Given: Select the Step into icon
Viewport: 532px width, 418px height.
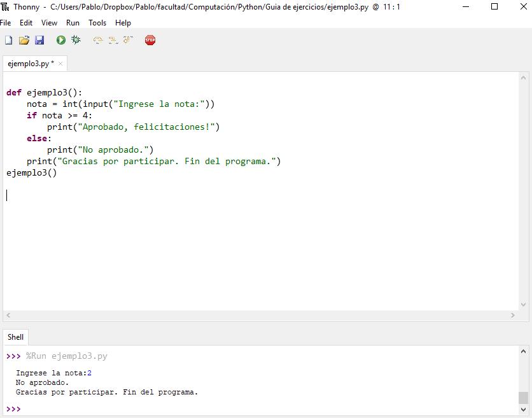Looking at the screenshot, I should 113,39.
